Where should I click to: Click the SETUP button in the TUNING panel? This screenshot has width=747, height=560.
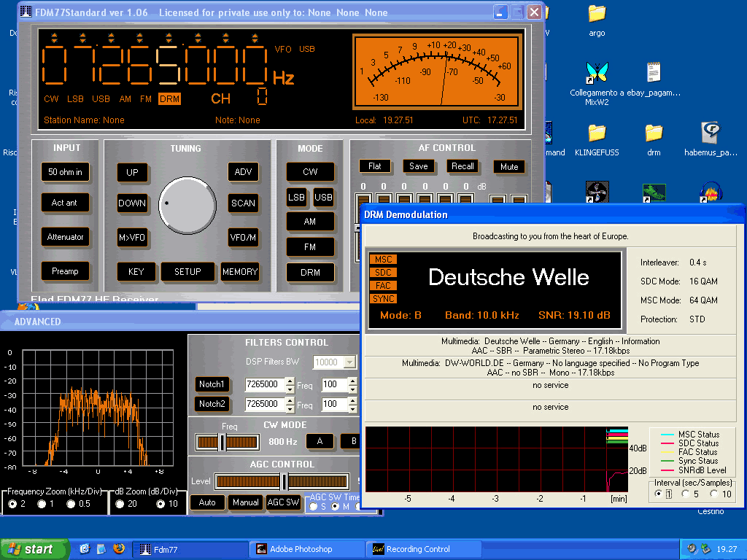coord(187,271)
